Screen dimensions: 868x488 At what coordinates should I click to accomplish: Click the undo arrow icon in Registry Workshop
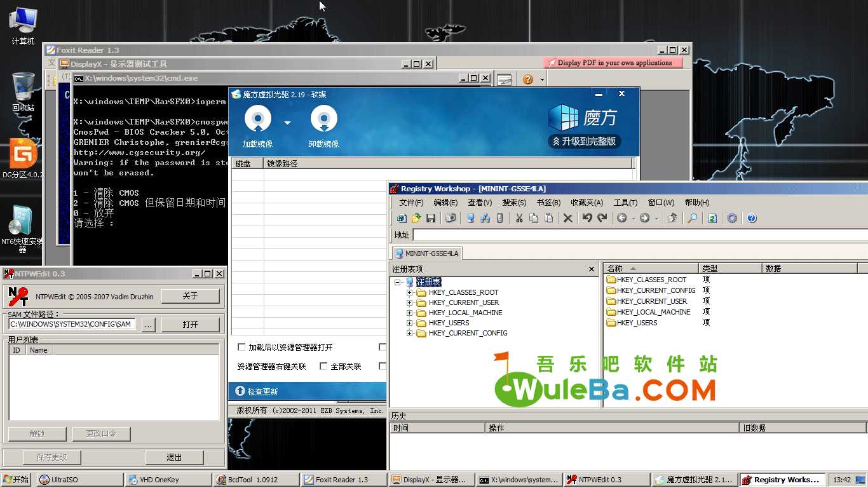click(x=587, y=218)
